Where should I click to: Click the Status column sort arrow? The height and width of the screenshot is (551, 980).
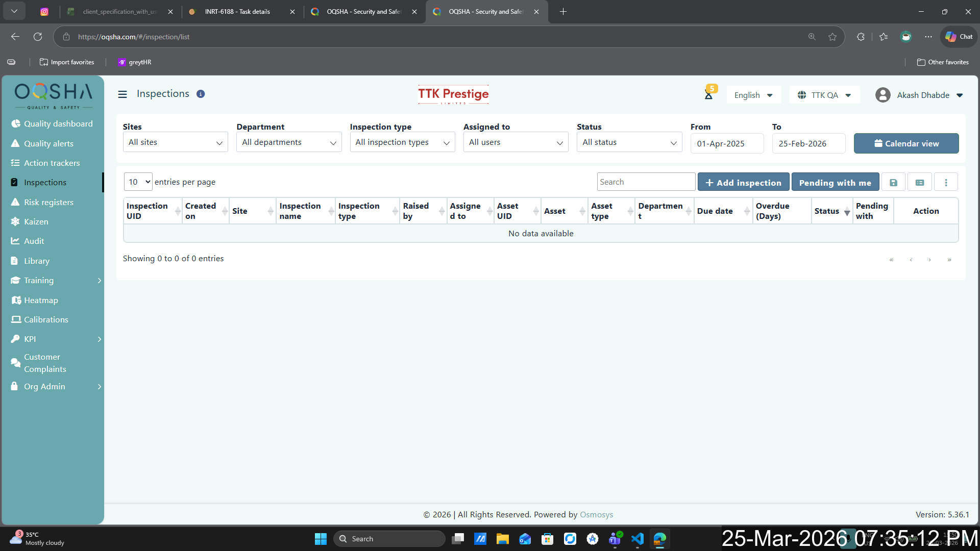click(847, 212)
